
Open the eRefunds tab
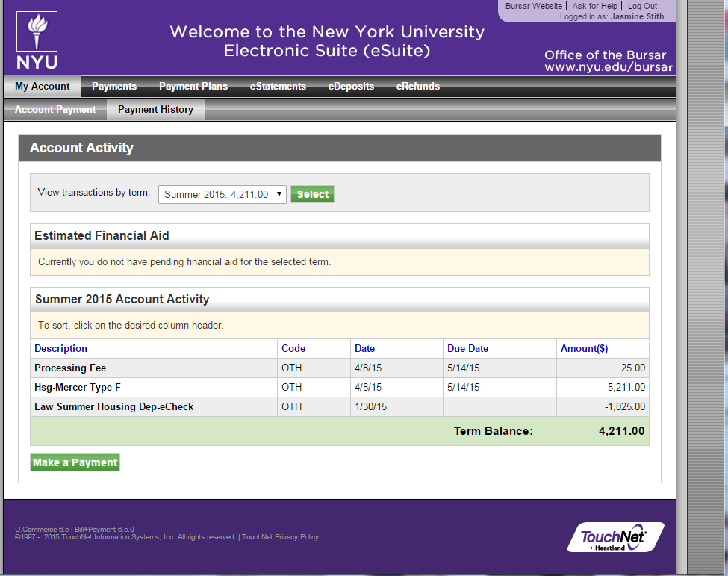tap(417, 87)
